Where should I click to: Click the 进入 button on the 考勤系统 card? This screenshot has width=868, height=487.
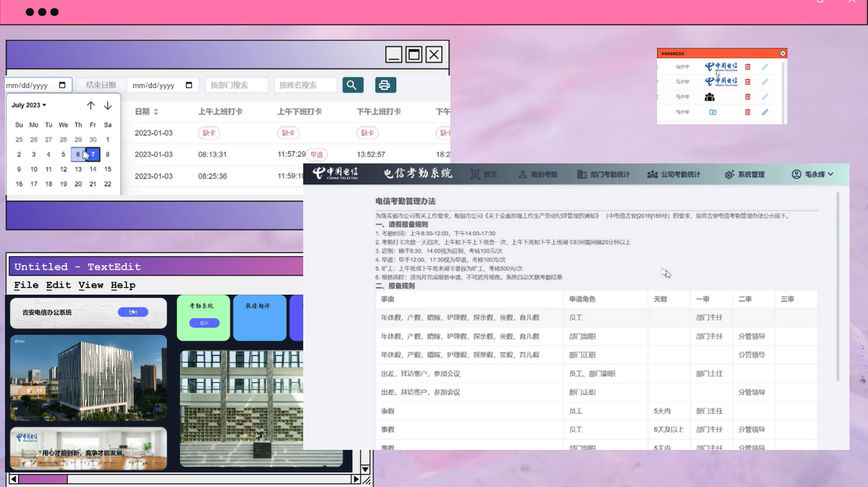click(204, 323)
